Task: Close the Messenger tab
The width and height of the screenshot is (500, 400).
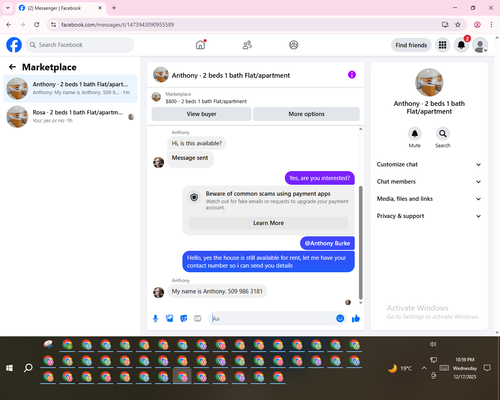Action: (x=100, y=8)
